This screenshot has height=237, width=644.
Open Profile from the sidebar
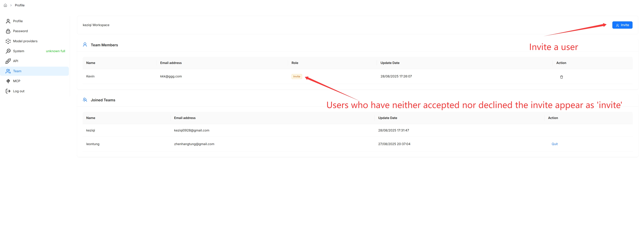[x=18, y=21]
